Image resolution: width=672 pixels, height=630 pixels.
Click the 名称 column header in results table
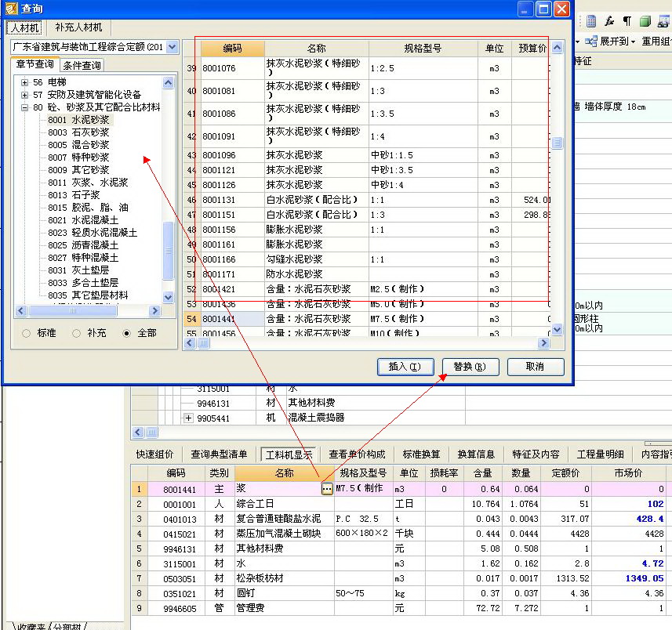316,49
